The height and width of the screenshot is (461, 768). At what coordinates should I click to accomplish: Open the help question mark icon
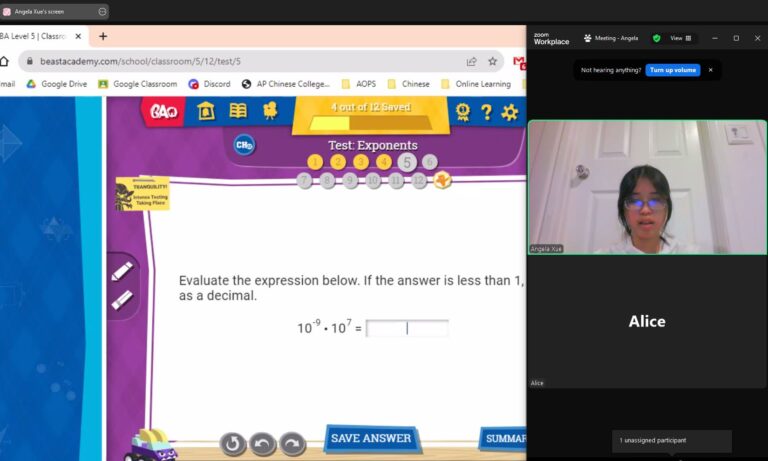486,112
